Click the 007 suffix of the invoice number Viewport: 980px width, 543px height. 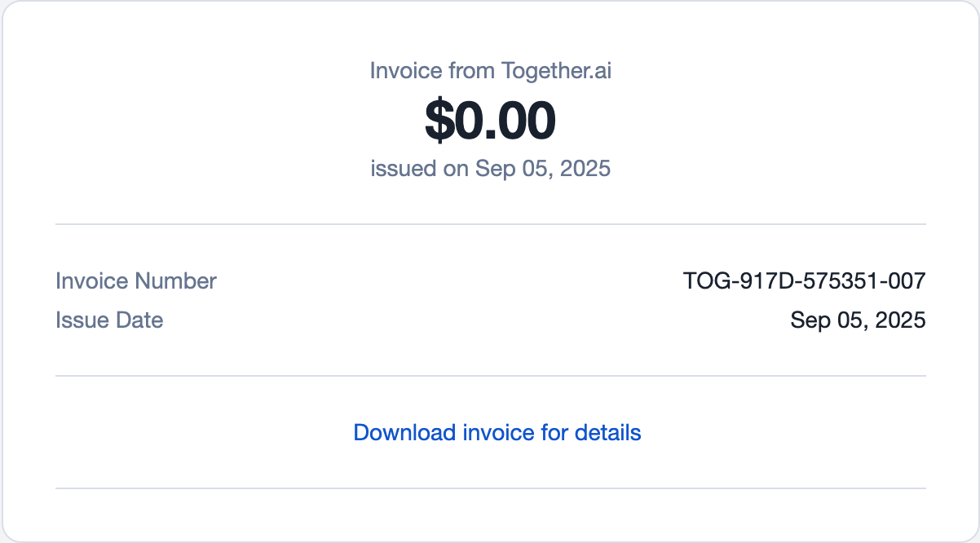[907, 281]
